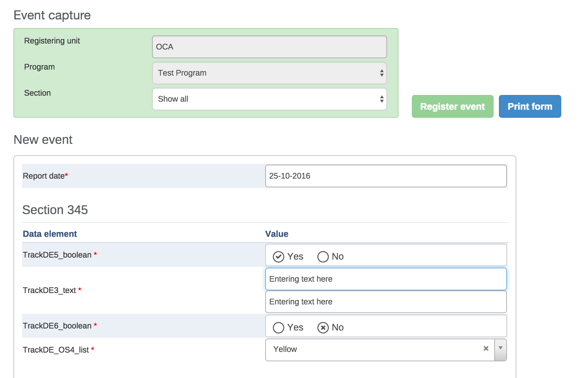Click the Registering unit field showing OCA
This screenshot has height=378, width=588.
pos(269,47)
